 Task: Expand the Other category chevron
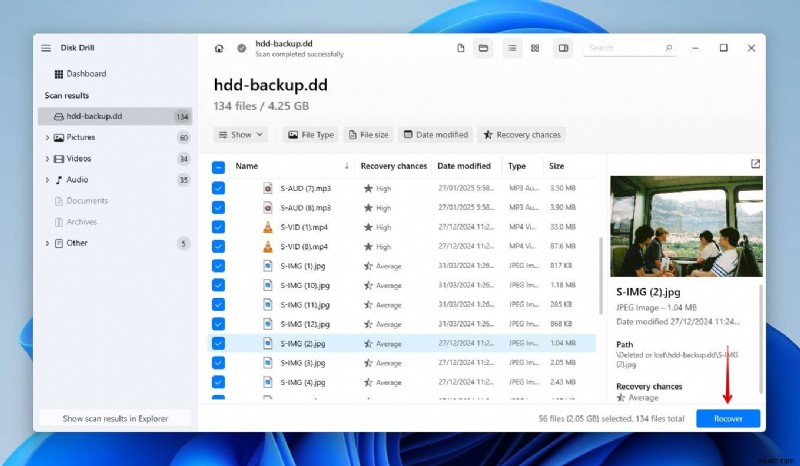[x=47, y=243]
